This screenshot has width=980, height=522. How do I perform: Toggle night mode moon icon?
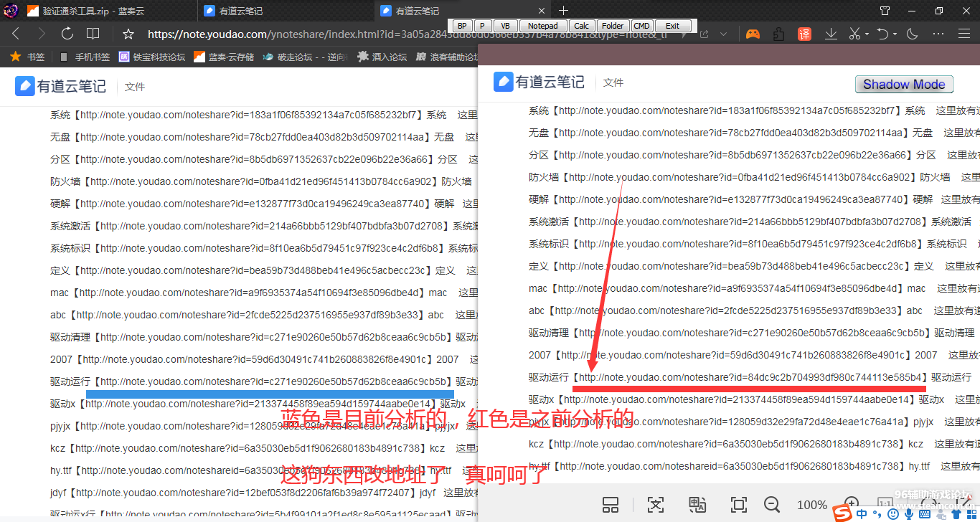coord(913,34)
